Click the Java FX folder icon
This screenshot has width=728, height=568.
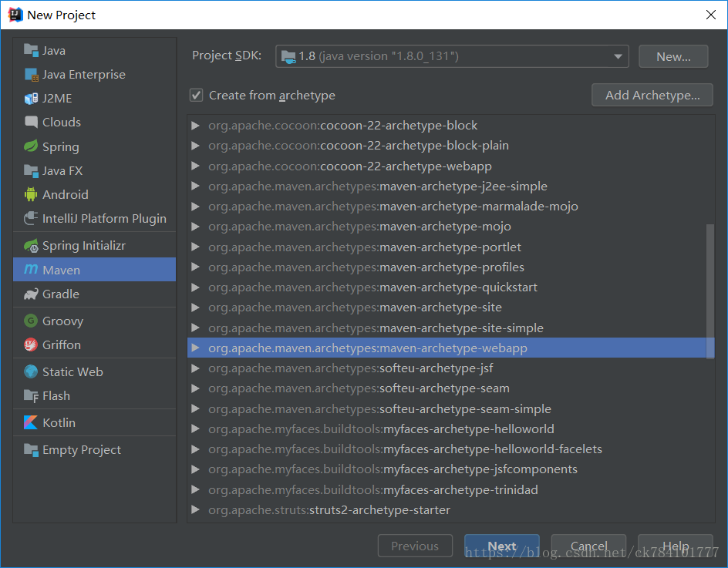(x=31, y=170)
